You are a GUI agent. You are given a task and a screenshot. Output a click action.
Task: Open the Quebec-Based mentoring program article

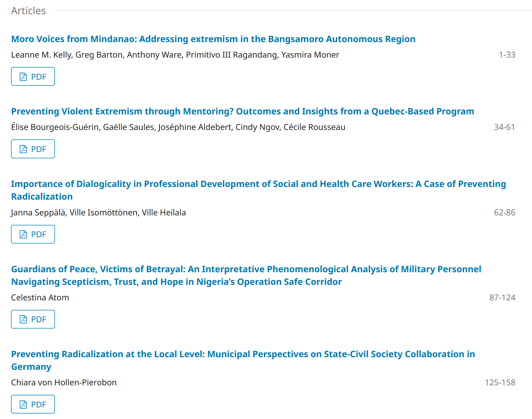242,111
